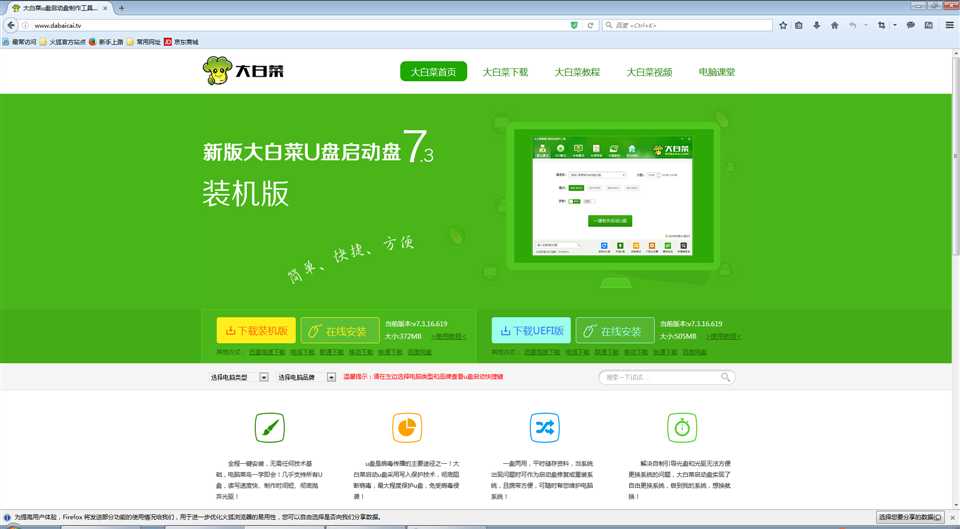960x529 pixels.
Task: Click the yellow 下载装机版 button
Action: 256,331
